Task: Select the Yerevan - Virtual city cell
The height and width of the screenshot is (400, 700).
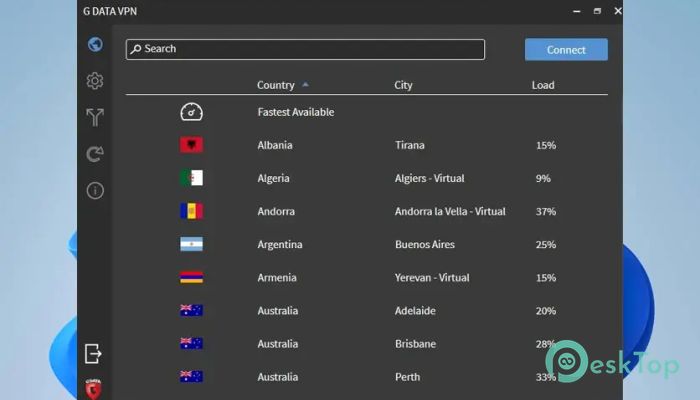Action: click(x=432, y=277)
